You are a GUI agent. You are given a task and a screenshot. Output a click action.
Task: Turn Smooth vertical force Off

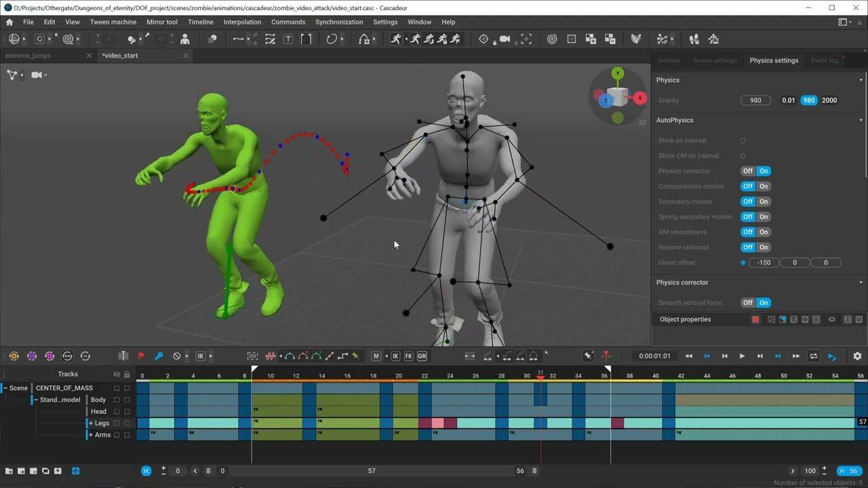(x=748, y=303)
